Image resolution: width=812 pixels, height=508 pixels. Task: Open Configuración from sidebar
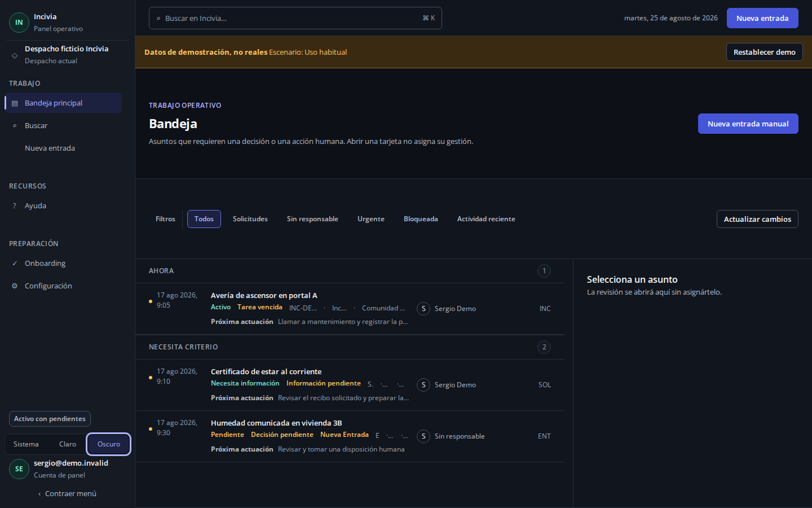[63, 286]
